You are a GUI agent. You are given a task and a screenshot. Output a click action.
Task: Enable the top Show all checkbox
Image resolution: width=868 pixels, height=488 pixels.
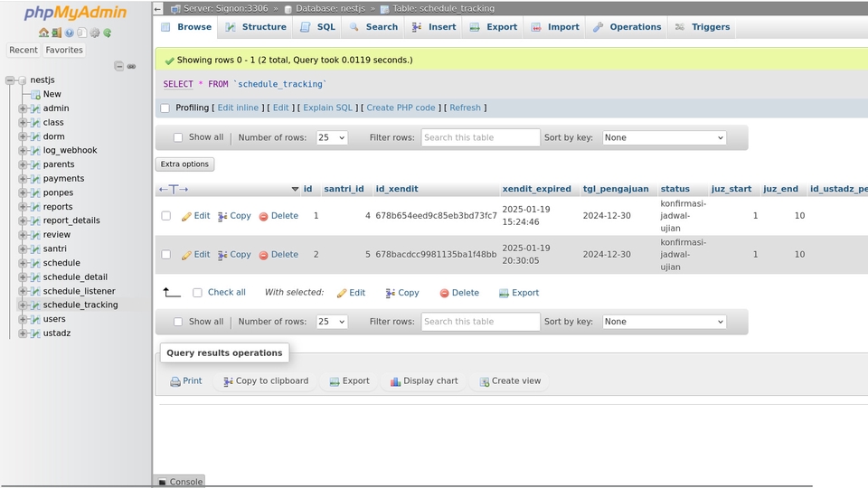(x=178, y=138)
